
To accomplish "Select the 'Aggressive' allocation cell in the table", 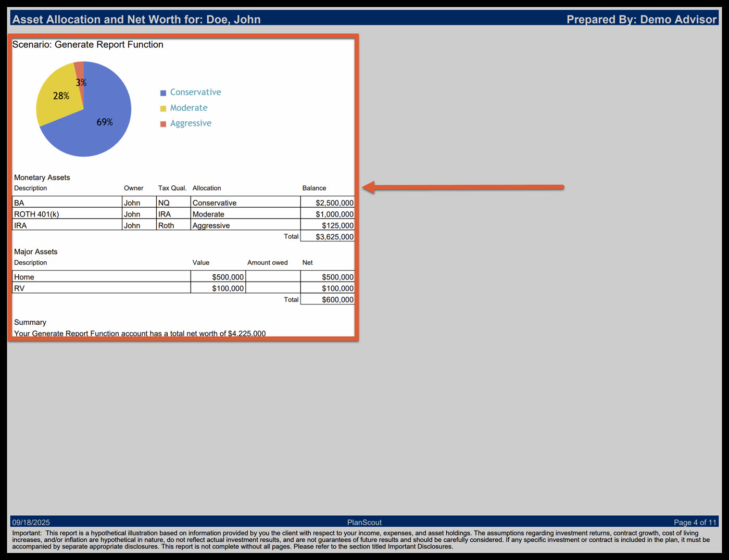I will click(x=245, y=225).
